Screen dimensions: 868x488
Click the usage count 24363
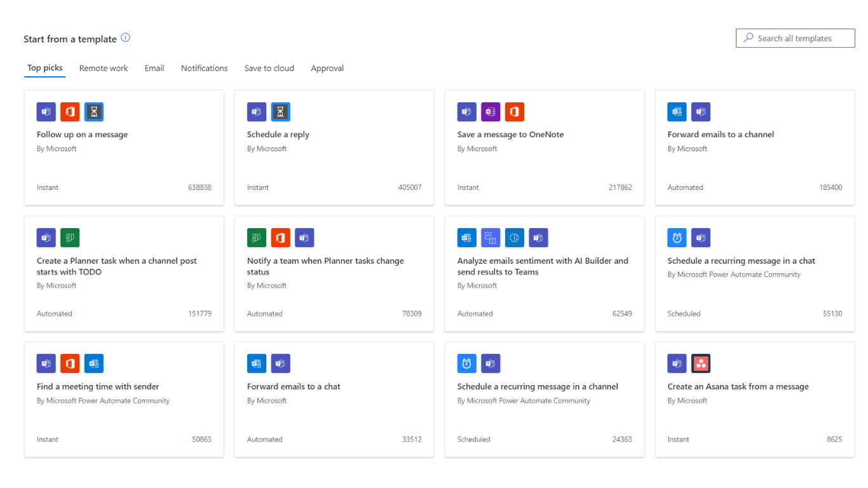(622, 439)
